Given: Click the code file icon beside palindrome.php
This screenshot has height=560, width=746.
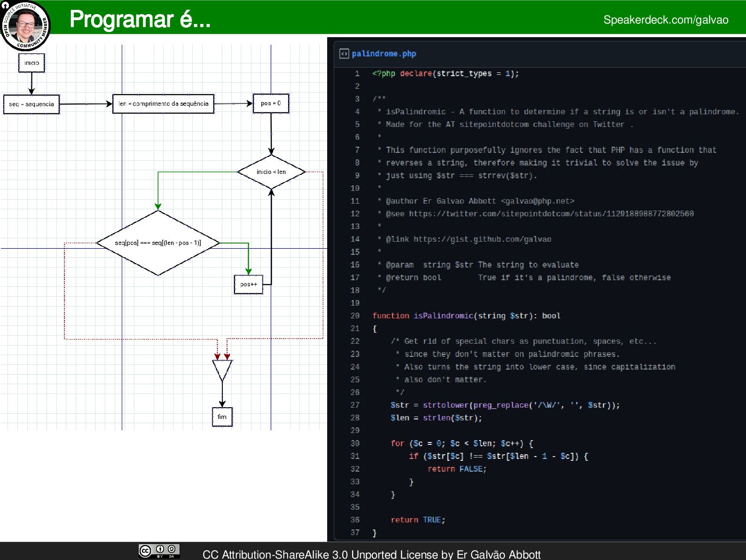Looking at the screenshot, I should click(x=344, y=54).
